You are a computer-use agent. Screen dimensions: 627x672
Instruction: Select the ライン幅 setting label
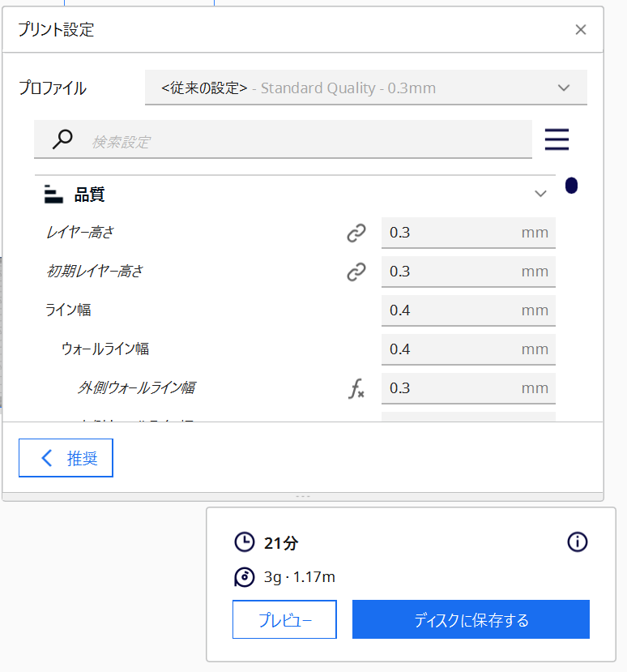(68, 310)
